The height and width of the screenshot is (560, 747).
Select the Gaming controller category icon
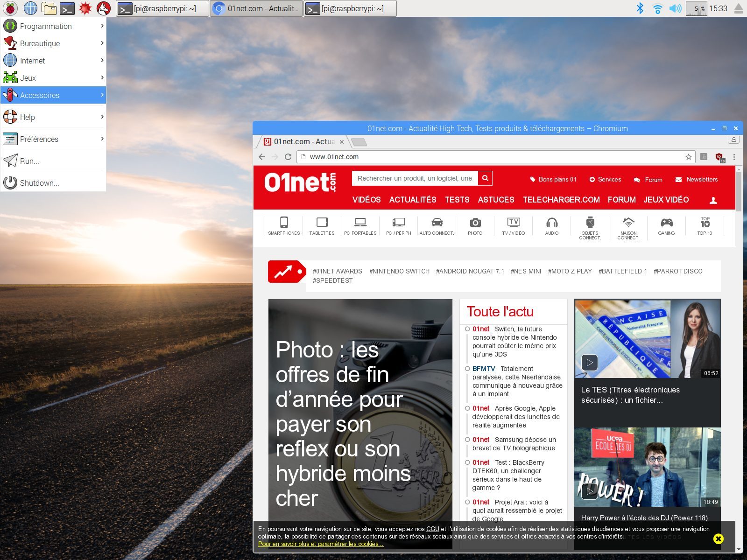(x=667, y=226)
